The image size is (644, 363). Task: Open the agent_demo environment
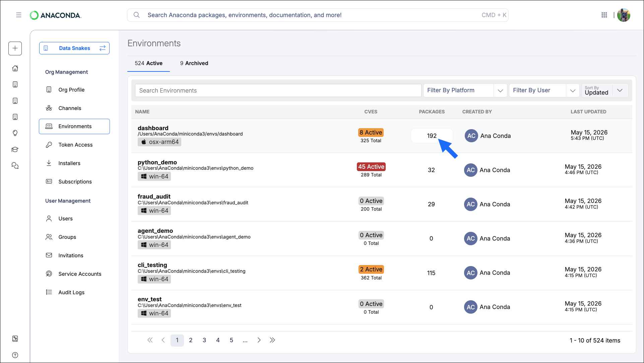[155, 231]
